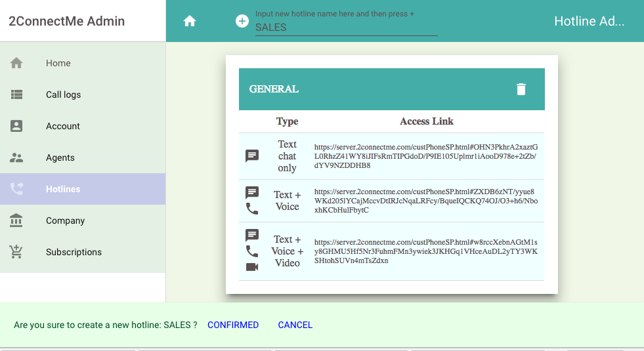644x351 pixels.
Task: Confirm creating the SALES hotline
Action: pos(233,325)
